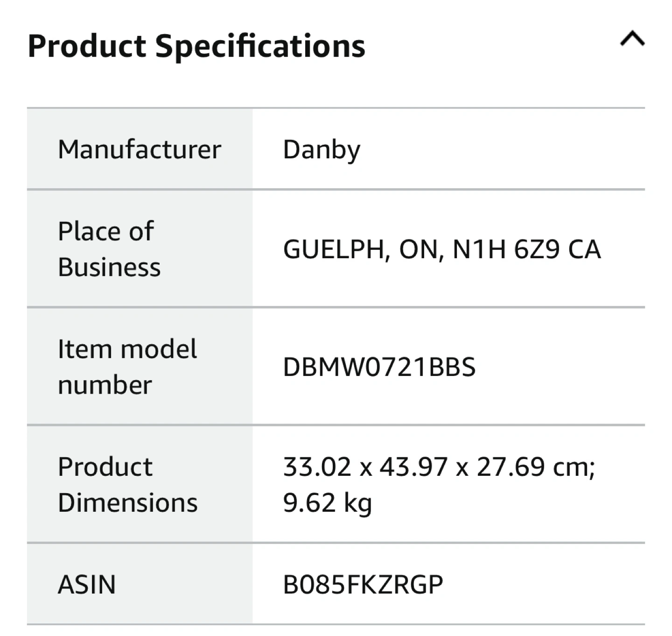
Task: Click the CA country code
Action: coord(584,249)
